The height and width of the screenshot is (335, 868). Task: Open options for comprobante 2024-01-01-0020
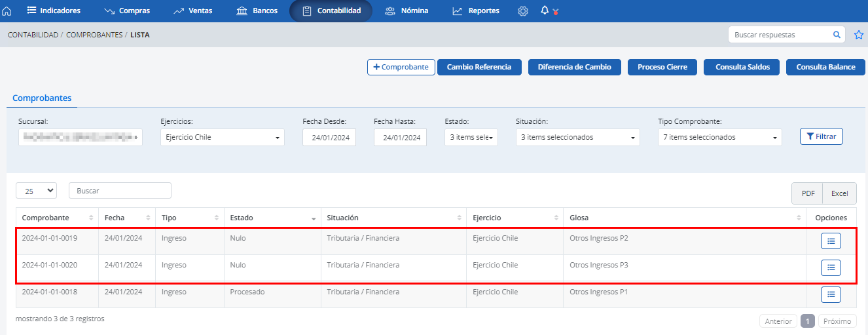point(831,267)
